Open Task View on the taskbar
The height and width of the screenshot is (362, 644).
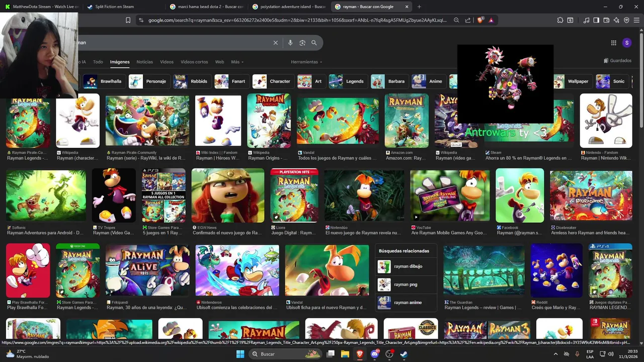point(331,354)
